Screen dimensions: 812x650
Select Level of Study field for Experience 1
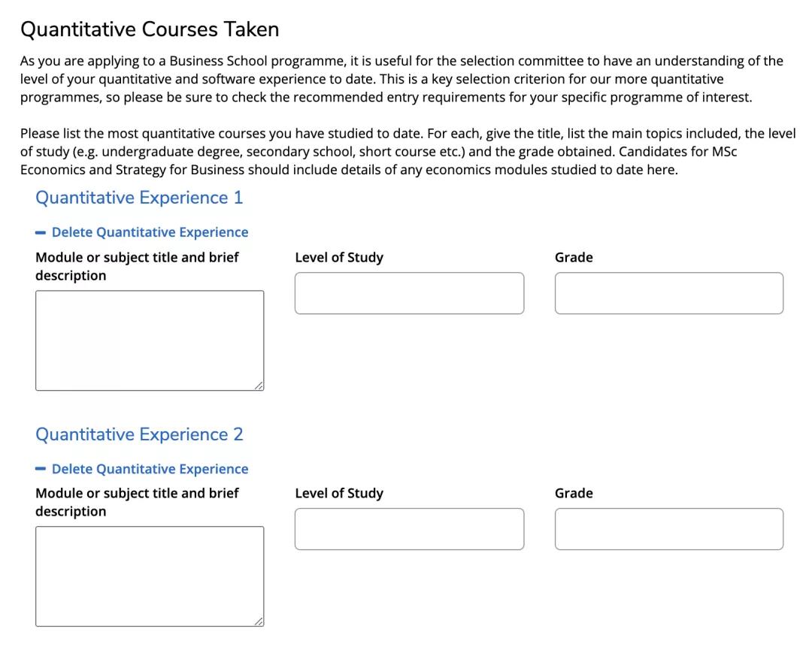click(409, 293)
